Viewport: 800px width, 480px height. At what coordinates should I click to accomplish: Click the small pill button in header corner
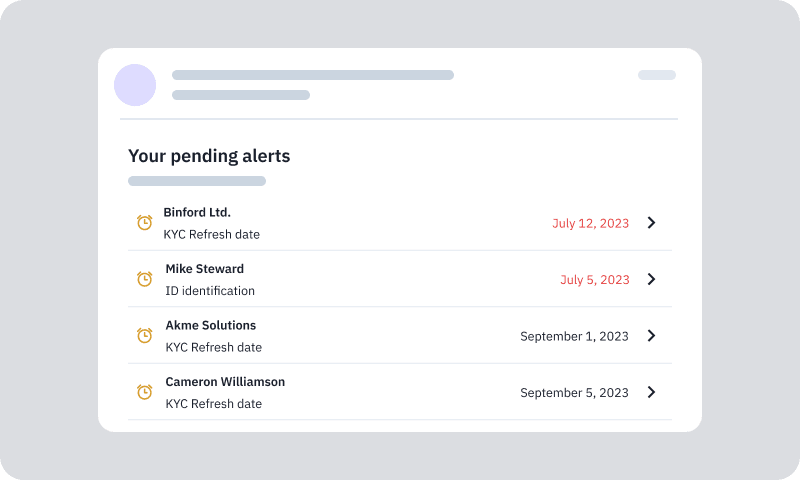pos(657,75)
